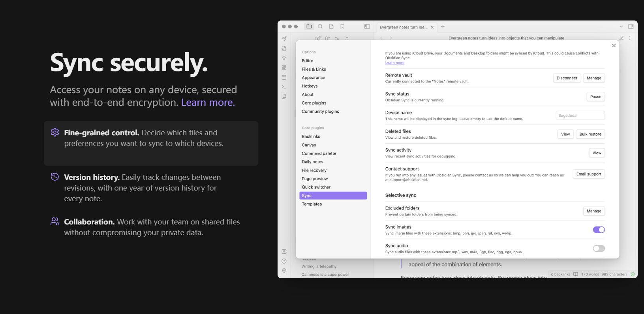Open the search magnifier icon
The image size is (644, 314).
point(320,26)
